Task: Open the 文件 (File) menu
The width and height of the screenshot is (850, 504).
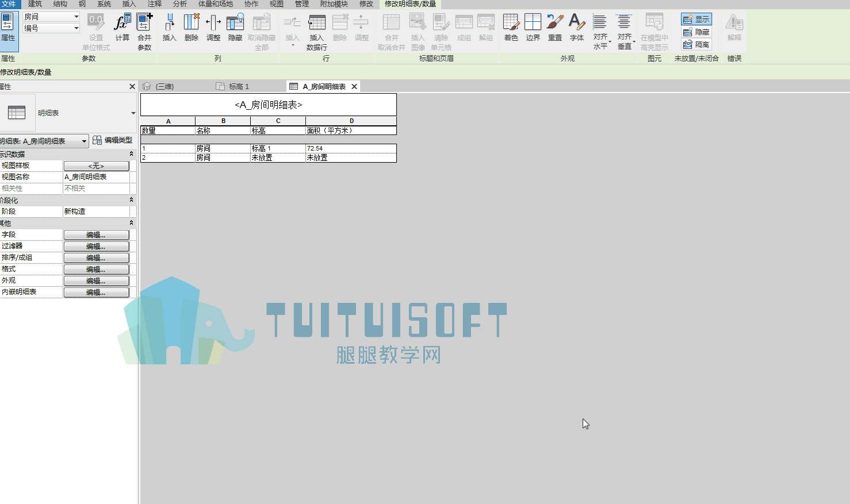Action: [x=9, y=4]
